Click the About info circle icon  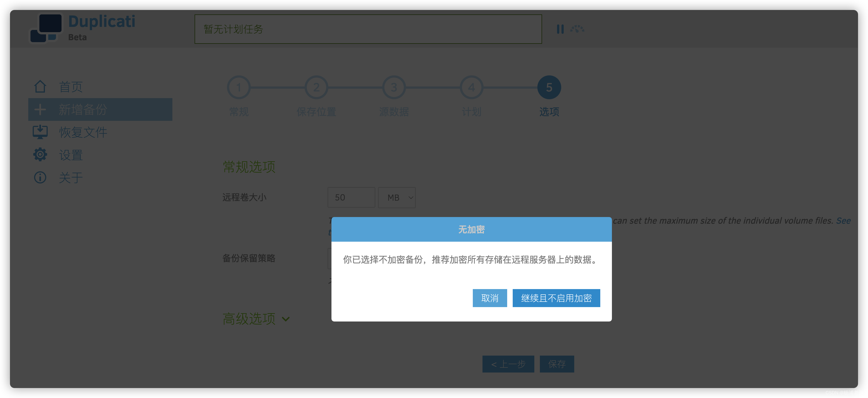tap(40, 177)
